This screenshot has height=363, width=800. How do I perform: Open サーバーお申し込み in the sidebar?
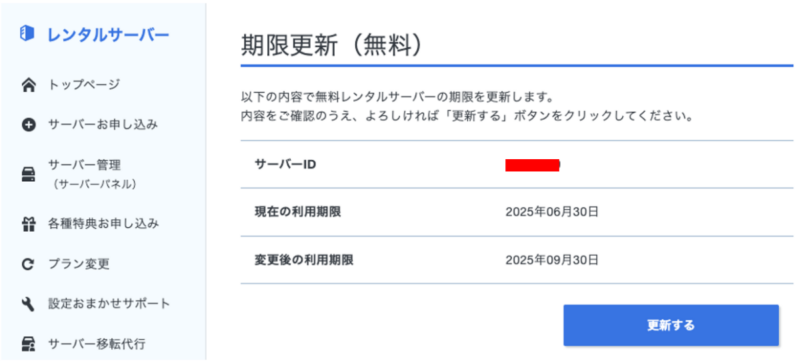[x=103, y=125]
